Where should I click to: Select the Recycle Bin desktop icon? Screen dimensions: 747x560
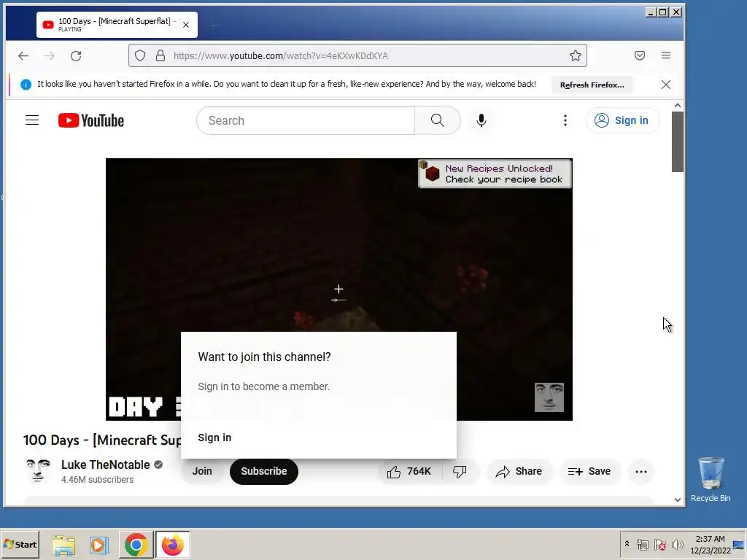click(x=711, y=480)
